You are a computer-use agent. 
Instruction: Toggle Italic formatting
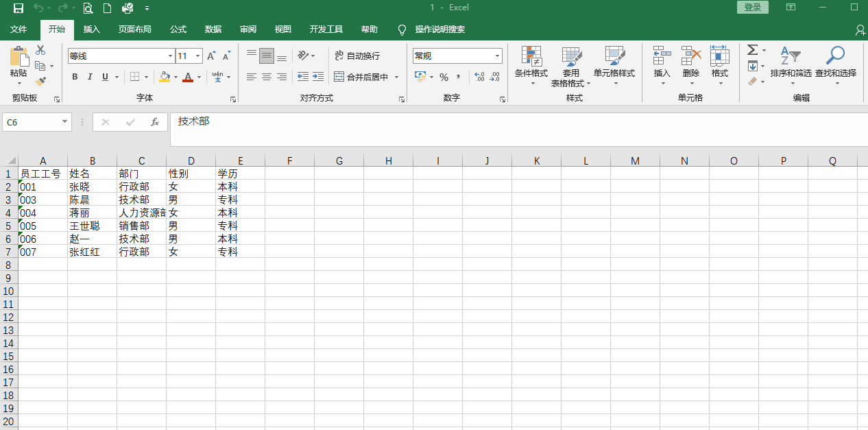click(x=90, y=77)
